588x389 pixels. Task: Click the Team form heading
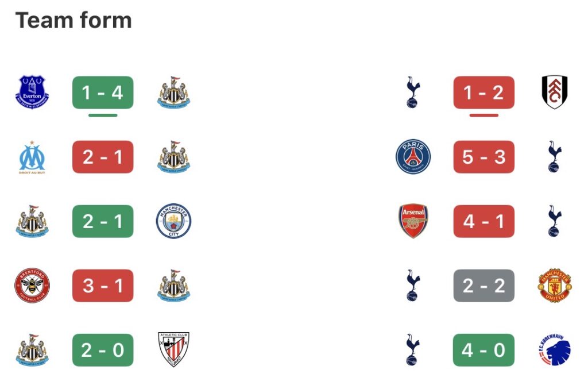(73, 21)
